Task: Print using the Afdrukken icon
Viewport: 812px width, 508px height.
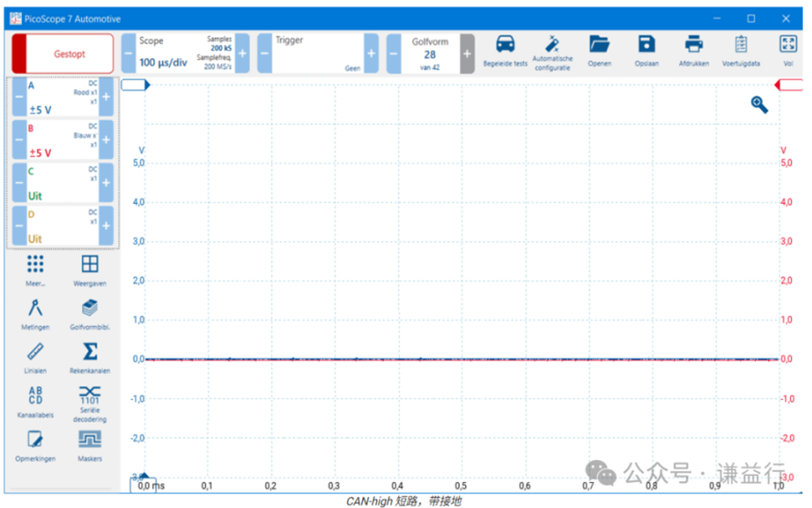Action: pyautogui.click(x=693, y=46)
